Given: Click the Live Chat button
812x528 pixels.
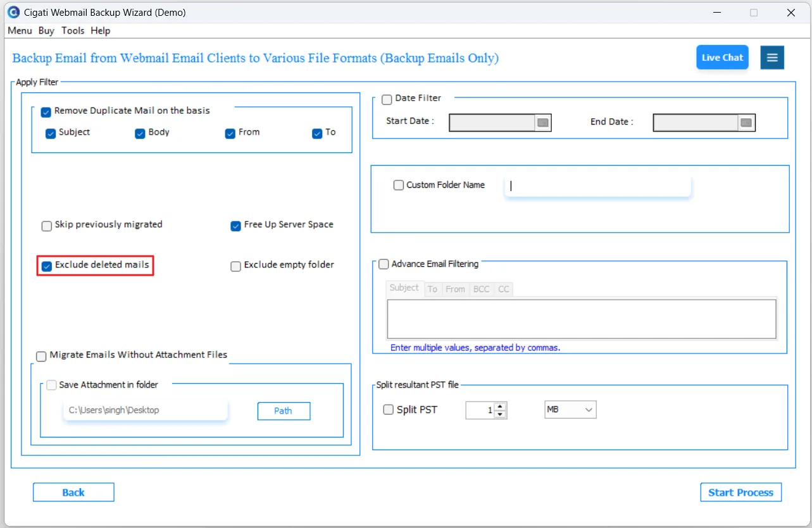Looking at the screenshot, I should coord(722,58).
